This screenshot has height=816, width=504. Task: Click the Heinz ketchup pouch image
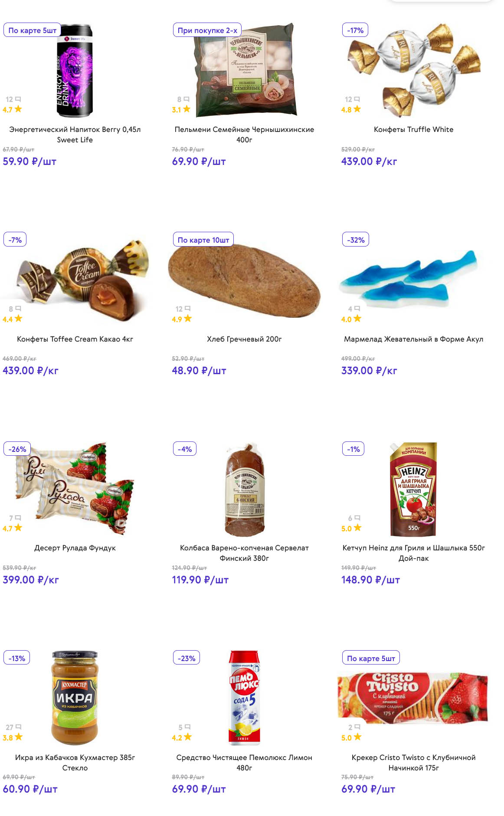point(413,490)
